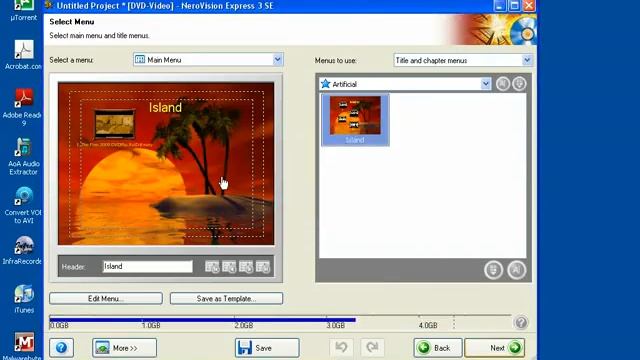Click the round icon immediately right of Artificial dropdown

coord(503,84)
